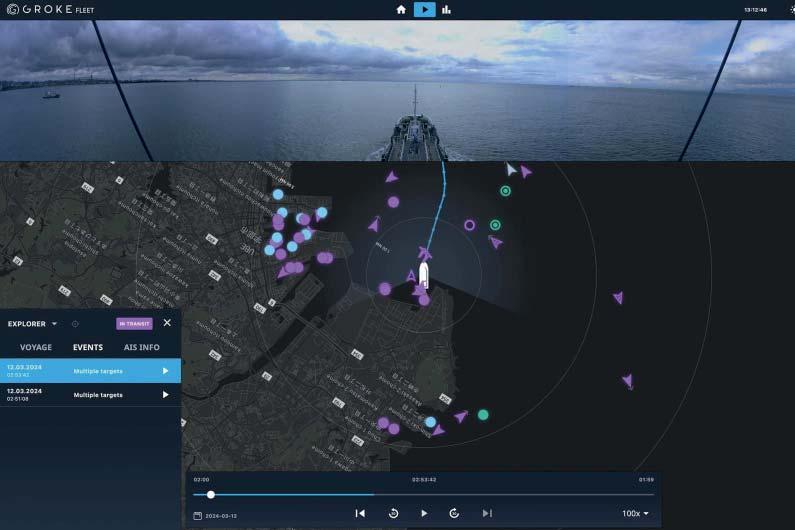The height and width of the screenshot is (530, 795).
Task: Skip to previous event in playback
Action: coord(360,513)
